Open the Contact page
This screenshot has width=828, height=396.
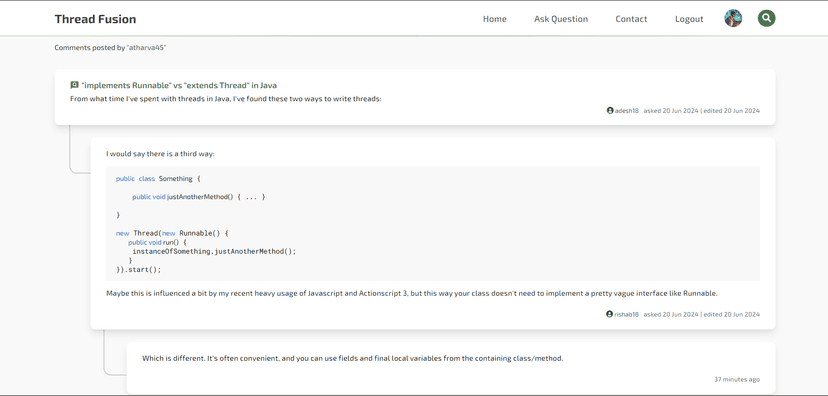(631, 19)
